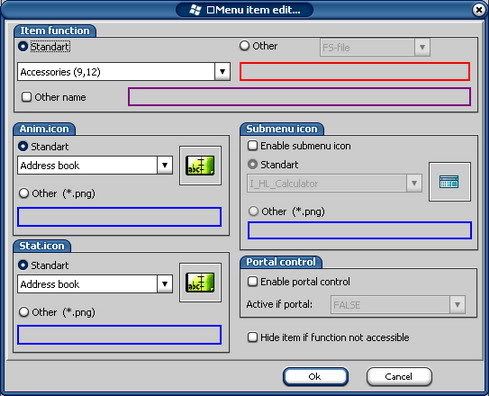The width and height of the screenshot is (489, 396).
Task: Choose Other (*.png) radio under Anim.icon
Action: click(24, 193)
